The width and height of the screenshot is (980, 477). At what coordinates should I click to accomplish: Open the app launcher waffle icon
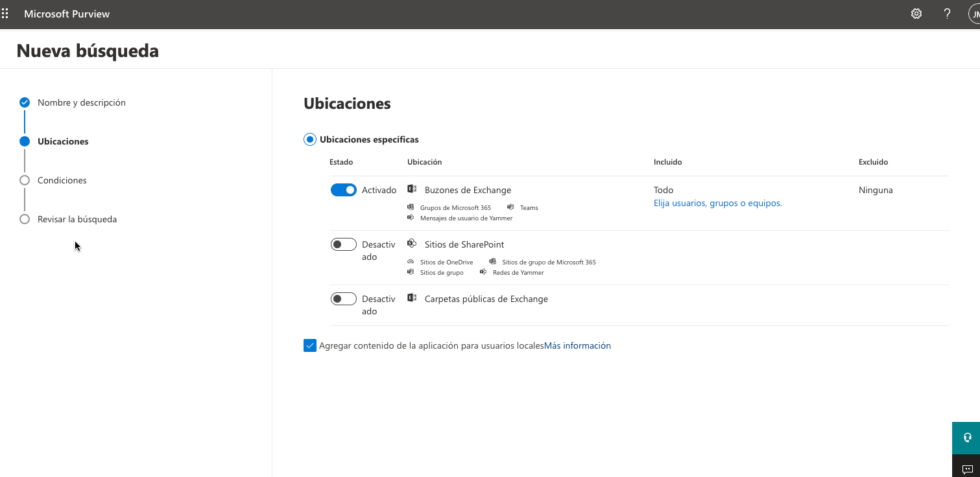pos(6,14)
